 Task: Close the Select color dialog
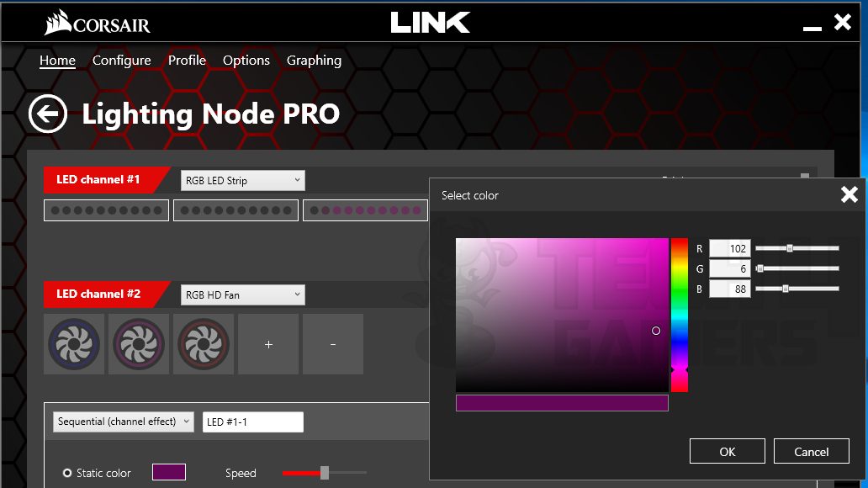(x=849, y=194)
